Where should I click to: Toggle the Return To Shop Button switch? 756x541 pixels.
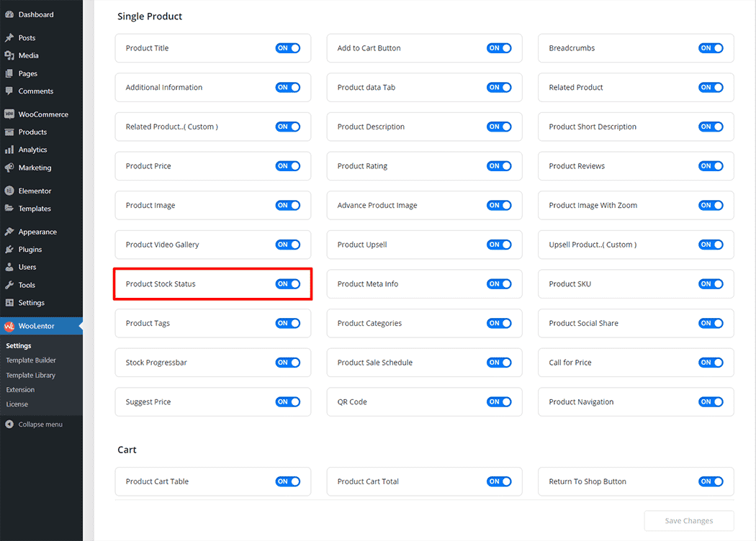click(x=711, y=481)
